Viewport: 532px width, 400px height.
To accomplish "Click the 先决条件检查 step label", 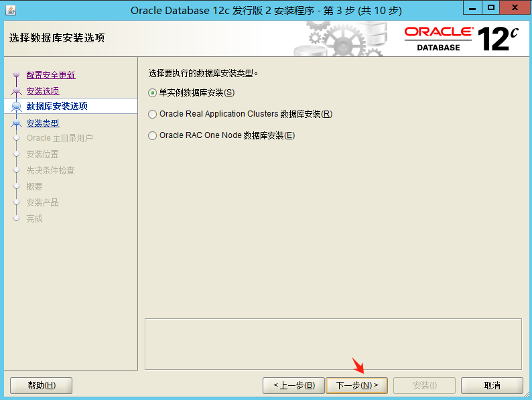I will coord(50,170).
